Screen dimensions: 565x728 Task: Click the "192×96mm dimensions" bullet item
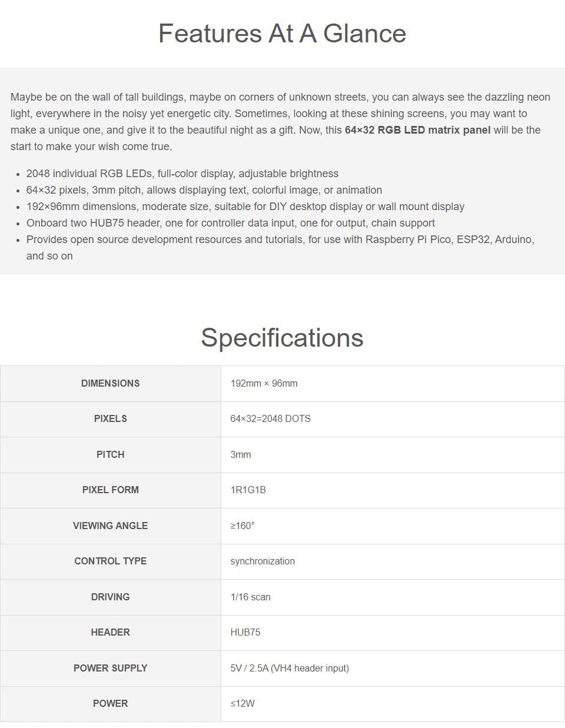245,207
